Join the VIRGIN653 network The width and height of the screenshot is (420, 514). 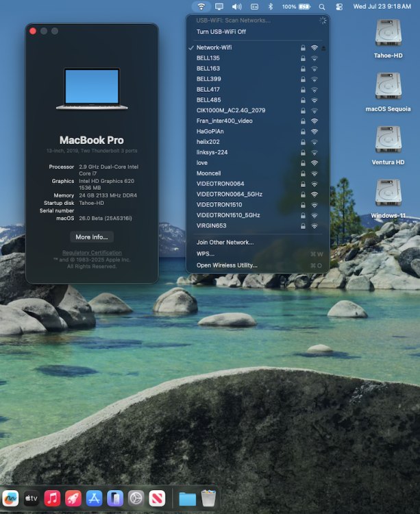[258, 226]
